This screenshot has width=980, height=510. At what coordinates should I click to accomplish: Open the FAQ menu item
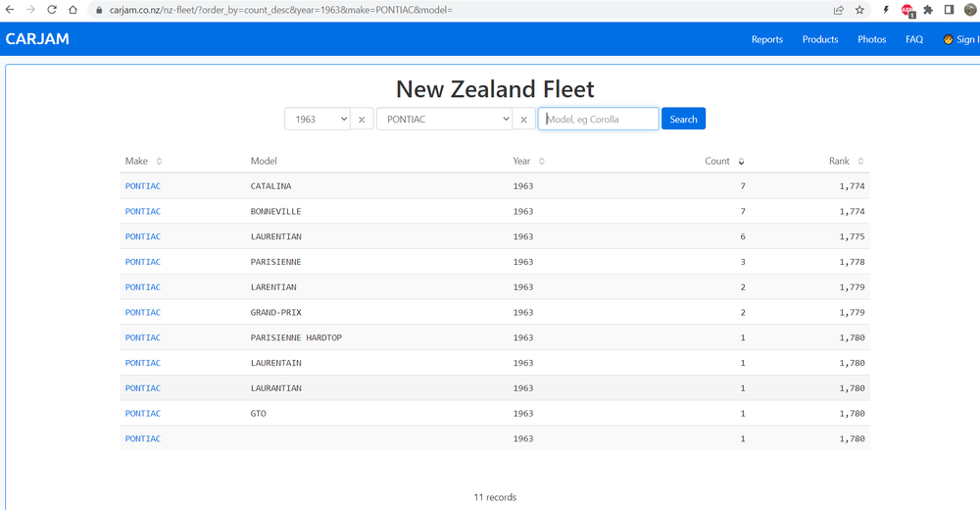click(x=914, y=39)
